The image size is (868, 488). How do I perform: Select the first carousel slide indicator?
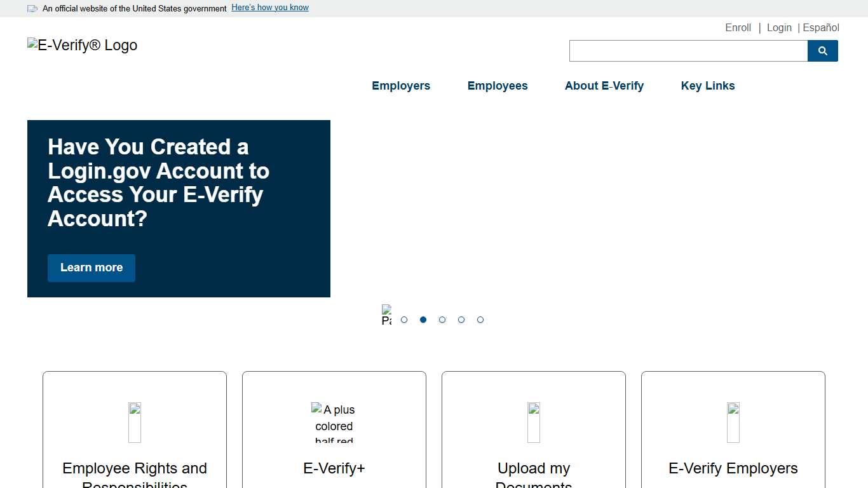click(x=404, y=320)
